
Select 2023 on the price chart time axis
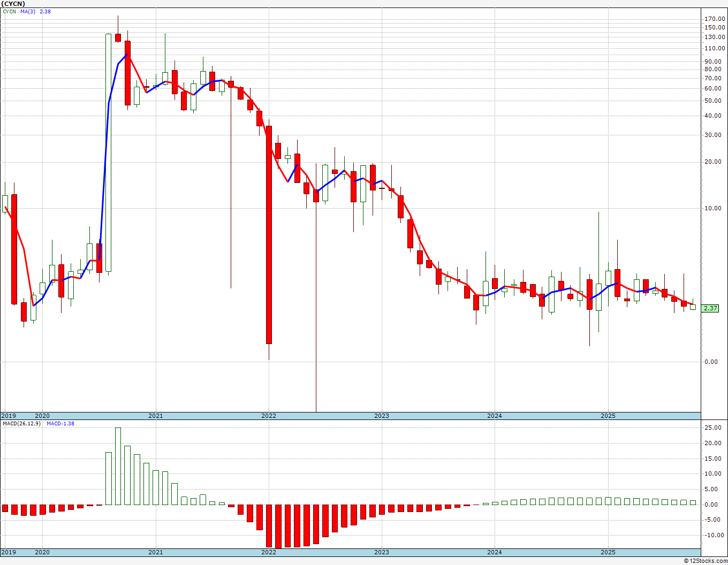[382, 416]
